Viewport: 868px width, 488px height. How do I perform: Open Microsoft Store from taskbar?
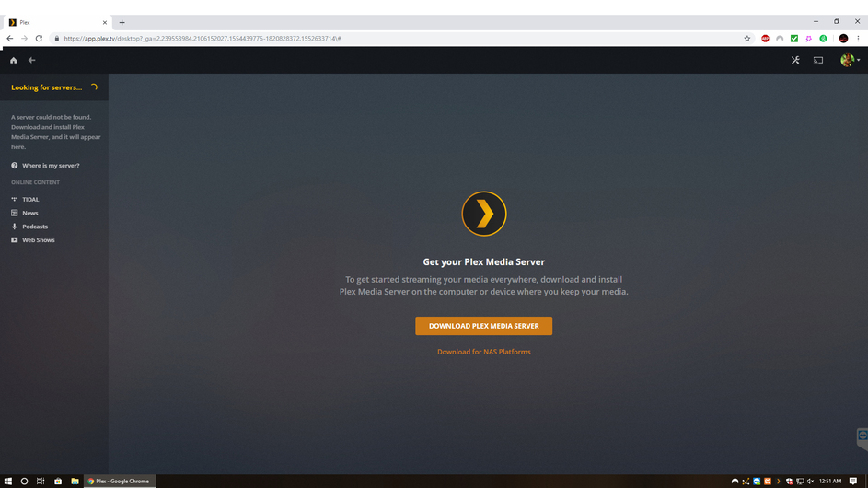(x=58, y=481)
